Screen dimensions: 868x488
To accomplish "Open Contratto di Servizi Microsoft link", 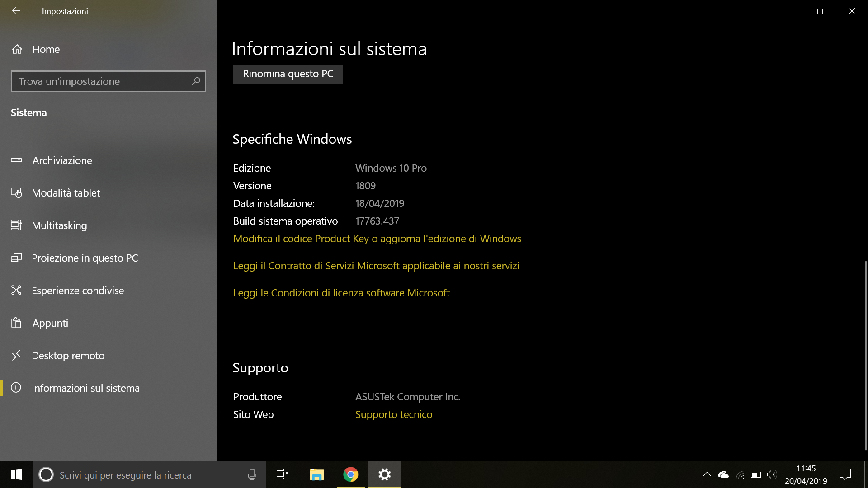I will 376,266.
